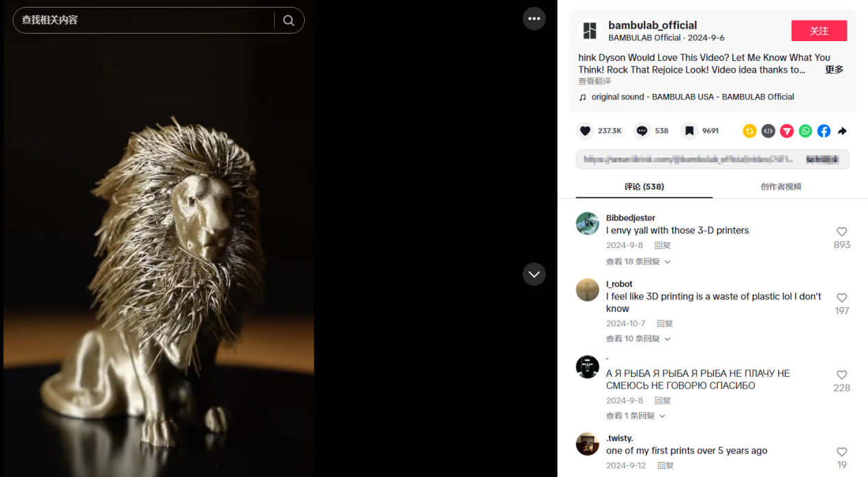Share via the WhatsApp icon
Viewport: 868px width, 477px height.
tap(805, 131)
